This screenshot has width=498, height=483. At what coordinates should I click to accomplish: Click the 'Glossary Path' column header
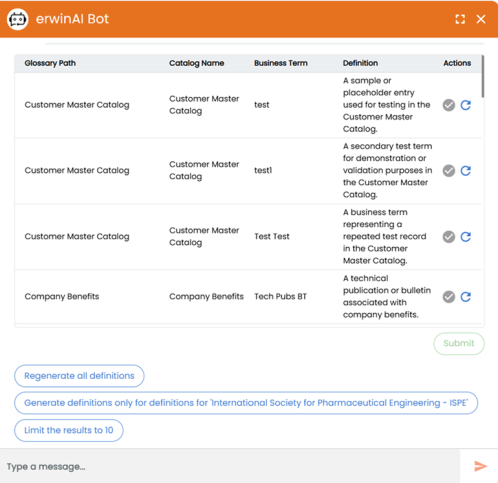pos(50,63)
